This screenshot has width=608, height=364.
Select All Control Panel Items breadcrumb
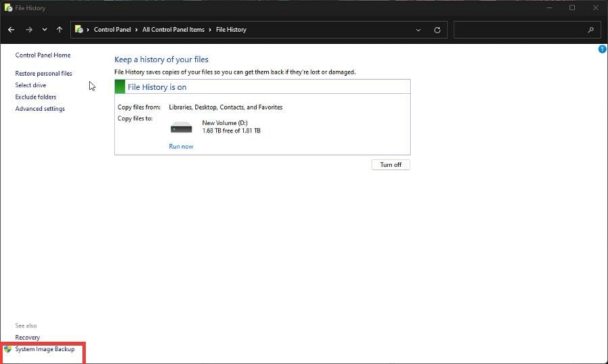173,30
